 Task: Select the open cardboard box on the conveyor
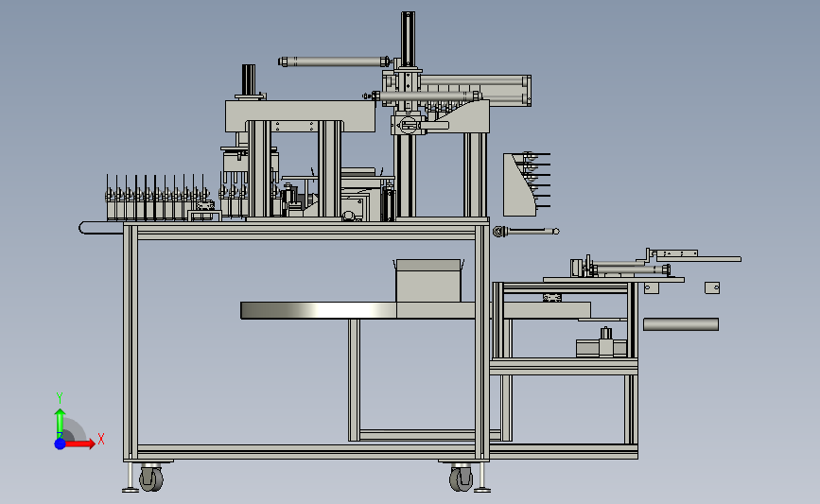click(428, 281)
